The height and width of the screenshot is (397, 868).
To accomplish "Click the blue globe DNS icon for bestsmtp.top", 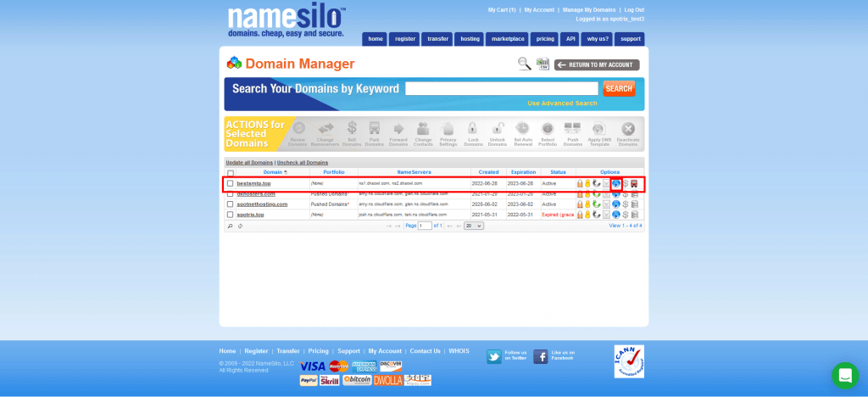I will click(616, 184).
